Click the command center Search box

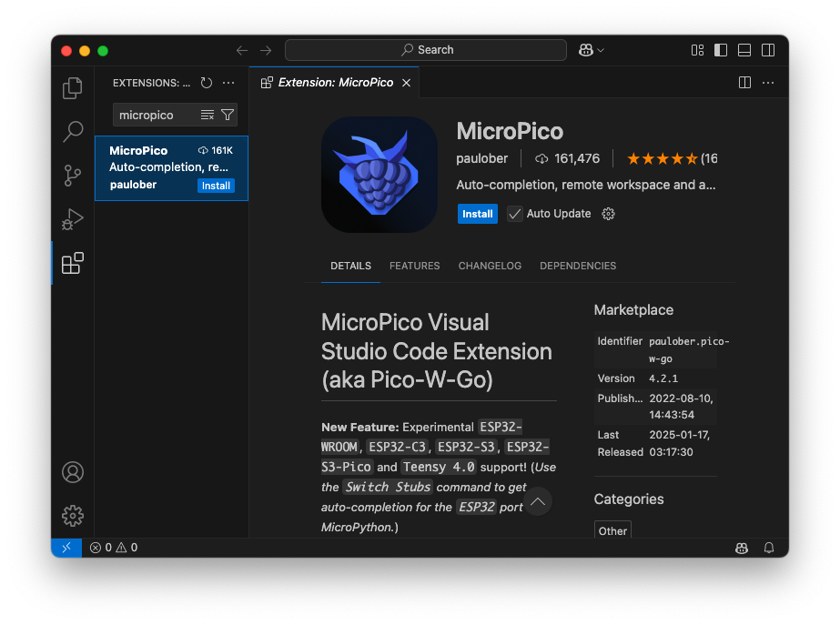[x=426, y=50]
